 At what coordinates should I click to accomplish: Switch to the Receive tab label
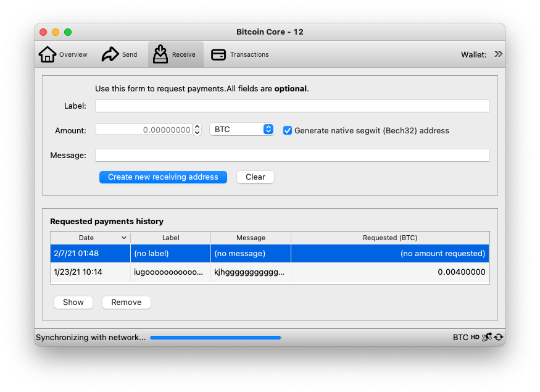tap(183, 54)
